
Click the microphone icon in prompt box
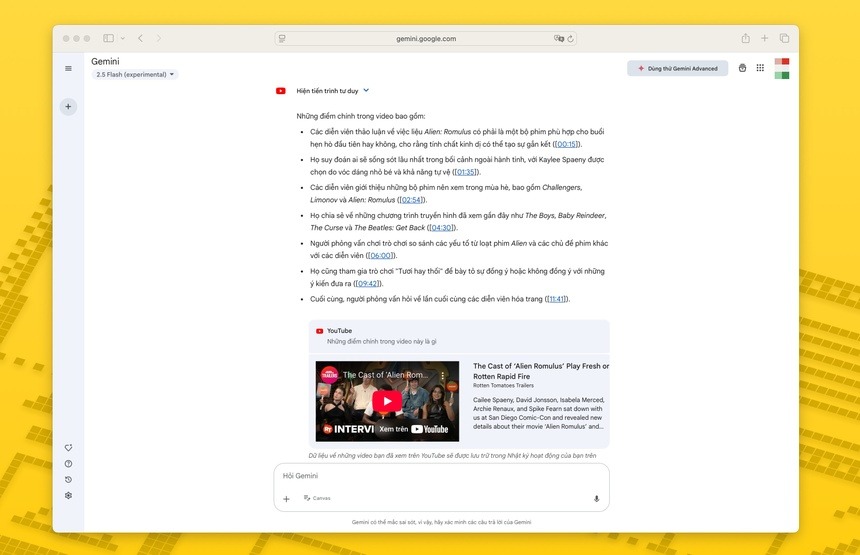click(x=596, y=498)
